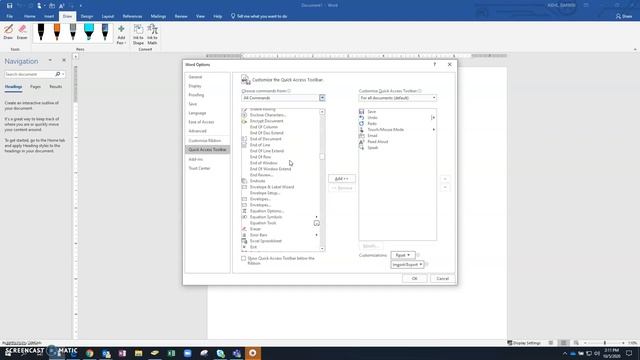Image resolution: width=640 pixels, height=360 pixels.
Task: Open the File tab
Action: 9,16
